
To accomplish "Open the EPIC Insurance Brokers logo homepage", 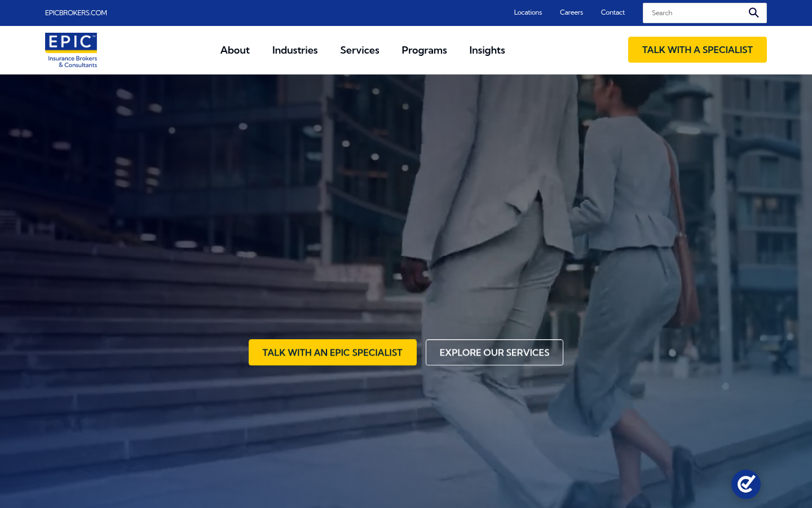I will pyautogui.click(x=71, y=50).
